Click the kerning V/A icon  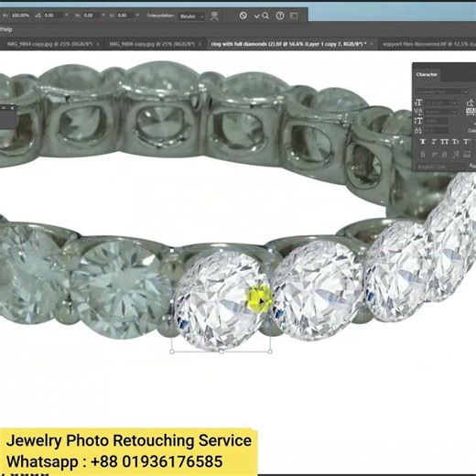click(418, 112)
